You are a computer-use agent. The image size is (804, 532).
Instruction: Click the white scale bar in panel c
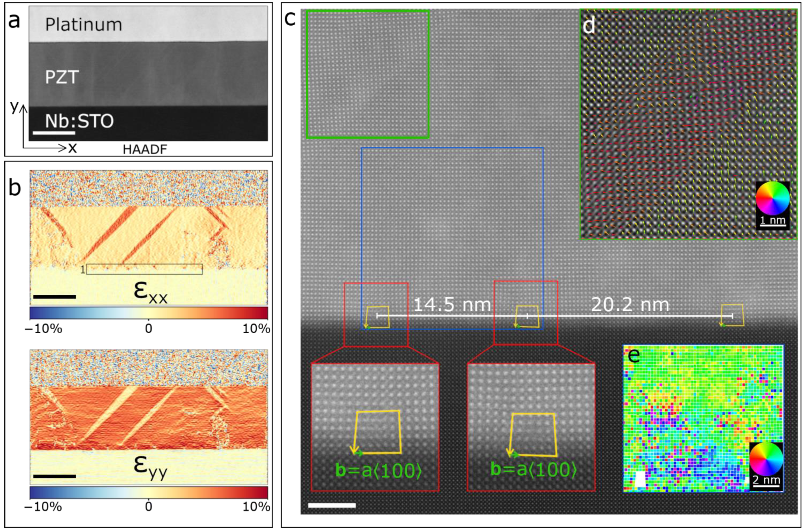point(332,505)
